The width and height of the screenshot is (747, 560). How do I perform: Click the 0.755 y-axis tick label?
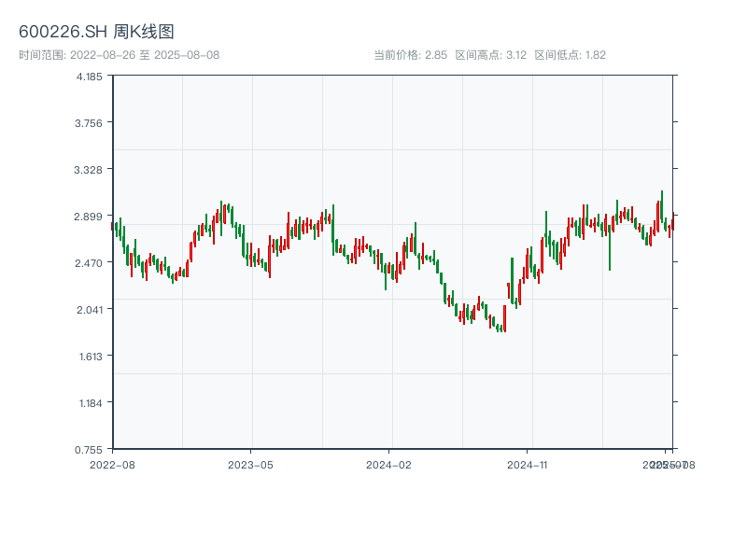click(x=90, y=449)
